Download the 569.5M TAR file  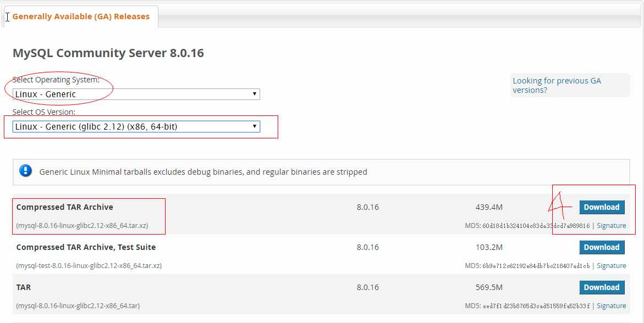point(602,287)
